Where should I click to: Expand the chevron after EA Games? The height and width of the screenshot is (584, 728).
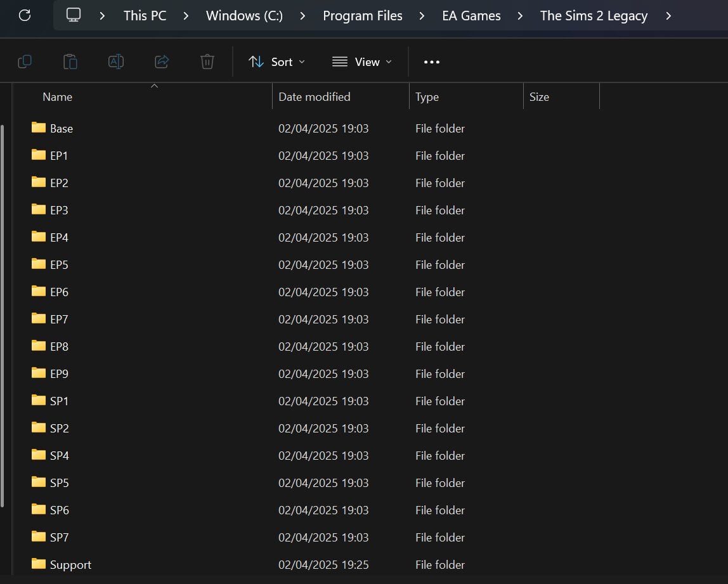[x=520, y=16]
